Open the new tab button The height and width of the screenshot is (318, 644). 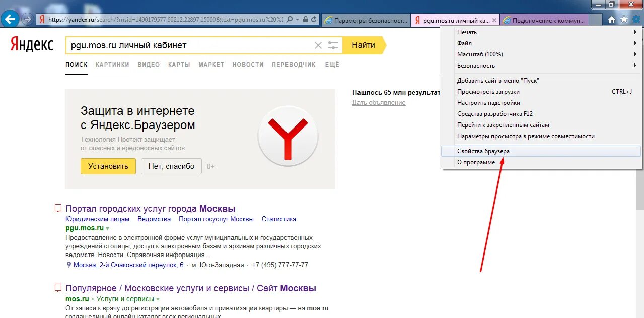tap(595, 20)
